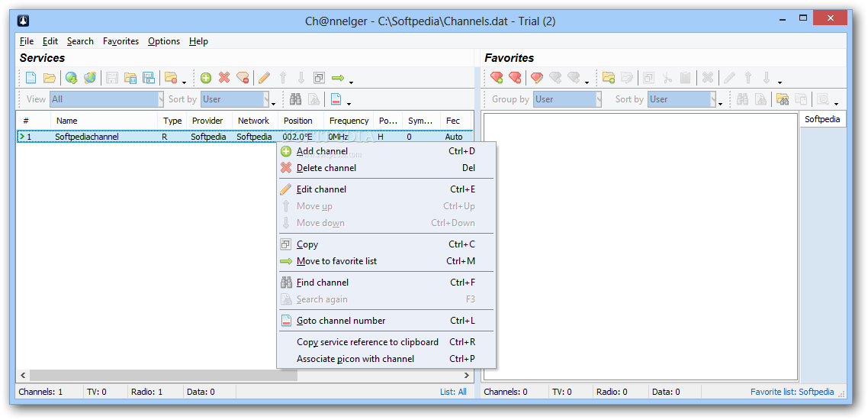Click the pencil edit channel icon in Services toolbar
This screenshot has height=420, width=868.
click(x=265, y=78)
